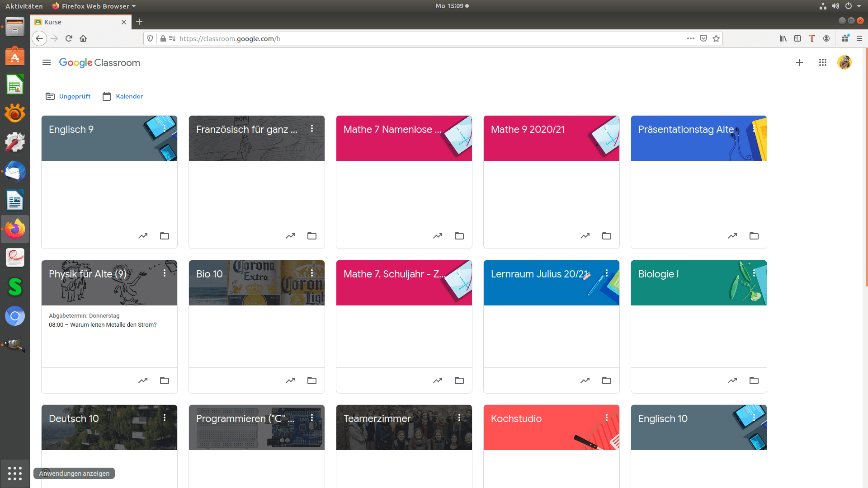Open Drive folder for Französisch für ganz card
The height and width of the screenshot is (488, 868).
(x=312, y=236)
